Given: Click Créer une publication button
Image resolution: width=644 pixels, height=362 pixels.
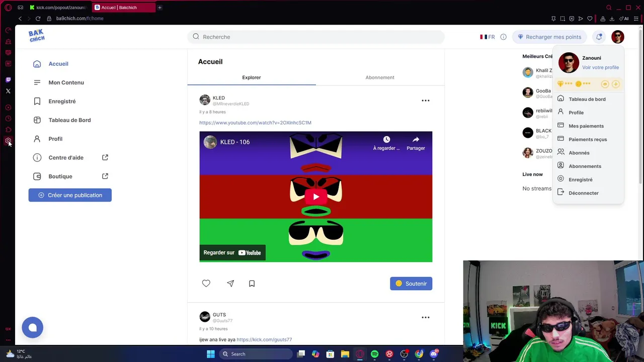Looking at the screenshot, I should point(70,195).
